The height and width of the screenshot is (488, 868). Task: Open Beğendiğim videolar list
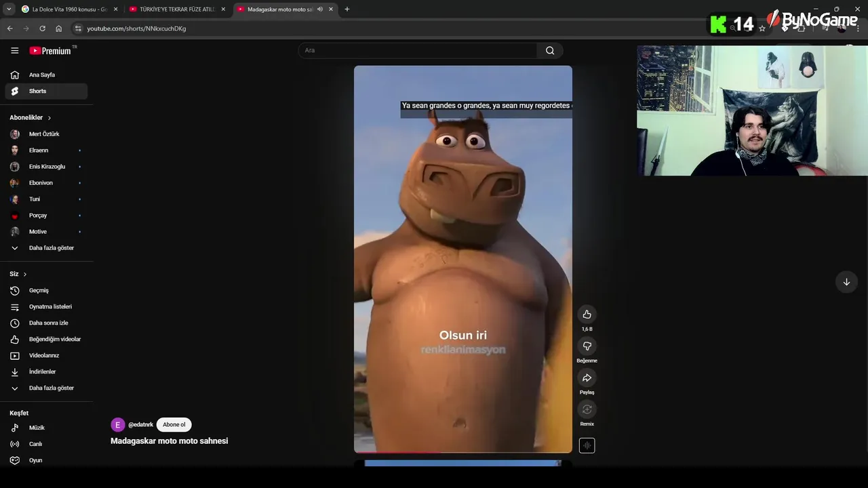tap(46, 339)
